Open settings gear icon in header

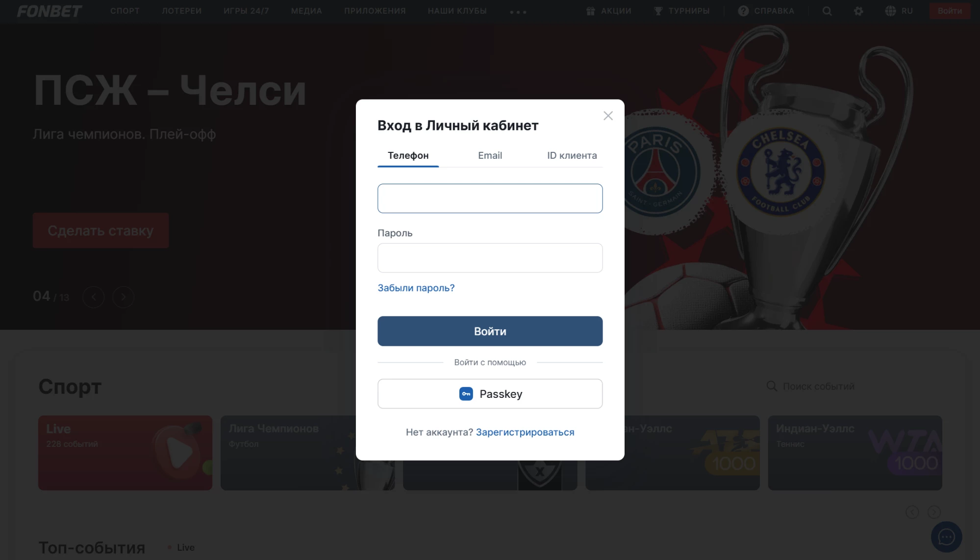(858, 11)
